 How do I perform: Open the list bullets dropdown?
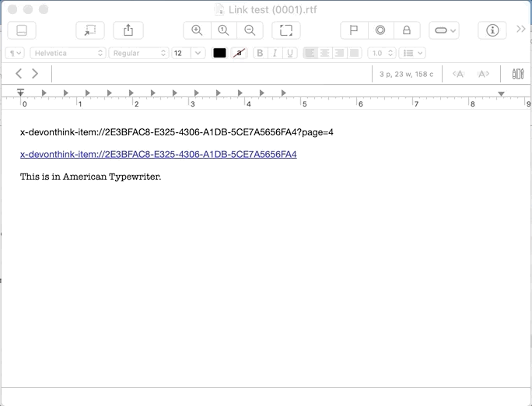pyautogui.click(x=412, y=53)
